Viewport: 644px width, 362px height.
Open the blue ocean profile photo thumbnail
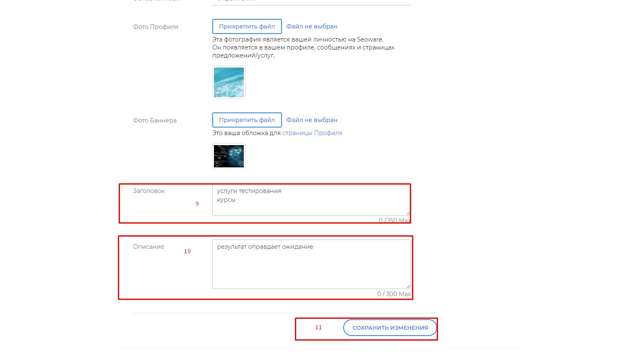229,82
